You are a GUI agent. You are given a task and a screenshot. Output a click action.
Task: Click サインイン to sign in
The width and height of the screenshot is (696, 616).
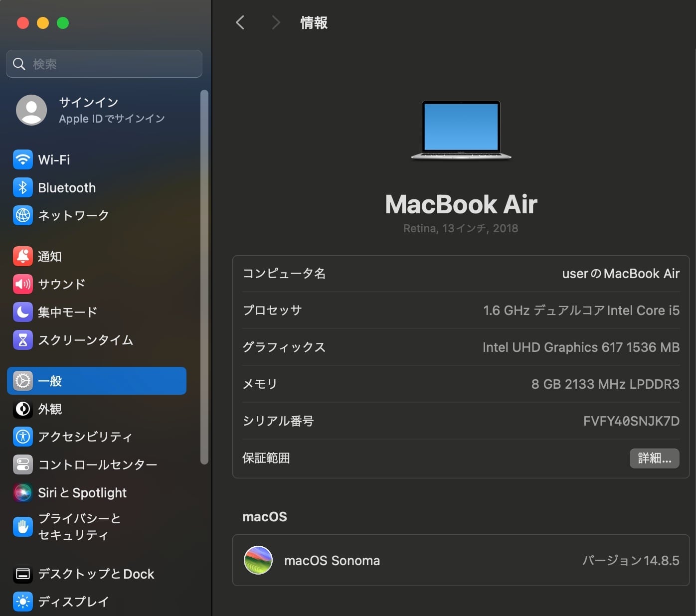coord(89,102)
